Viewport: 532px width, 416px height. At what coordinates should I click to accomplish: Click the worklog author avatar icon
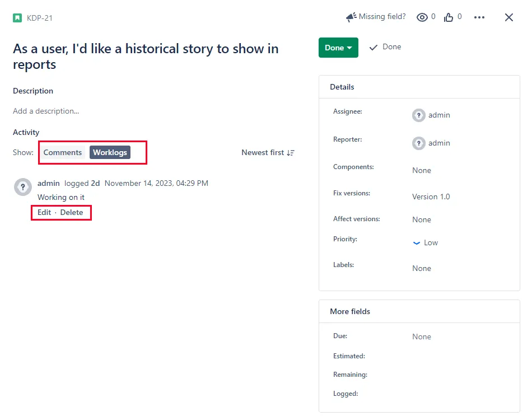coord(23,187)
